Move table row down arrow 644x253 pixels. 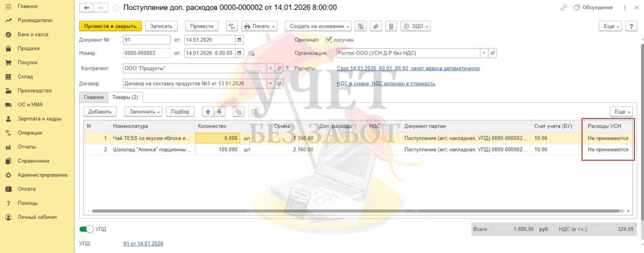(x=219, y=112)
